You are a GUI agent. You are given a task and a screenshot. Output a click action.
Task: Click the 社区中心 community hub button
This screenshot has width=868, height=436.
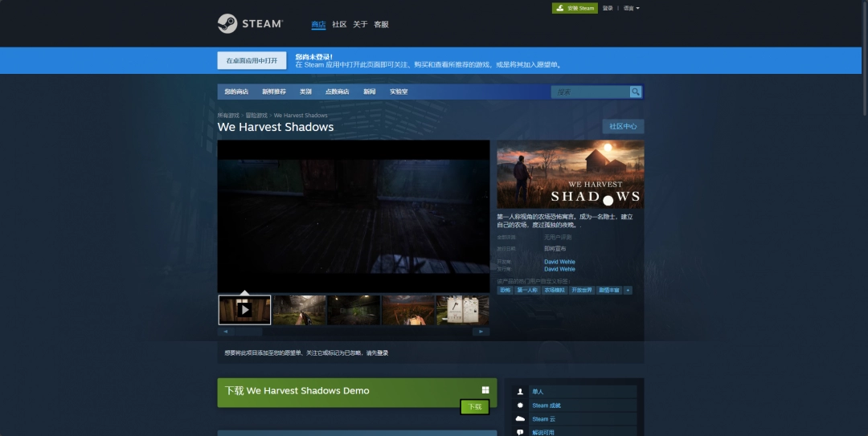pos(623,126)
